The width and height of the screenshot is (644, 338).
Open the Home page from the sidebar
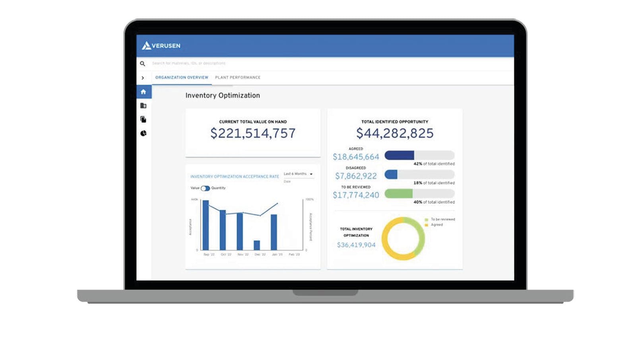pos(144,92)
